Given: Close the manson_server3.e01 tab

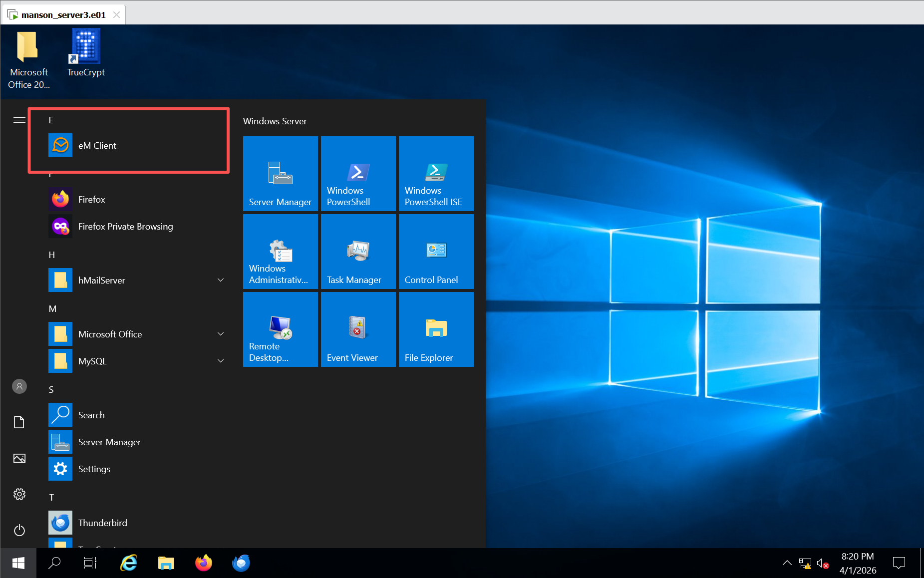Looking at the screenshot, I should tap(116, 15).
